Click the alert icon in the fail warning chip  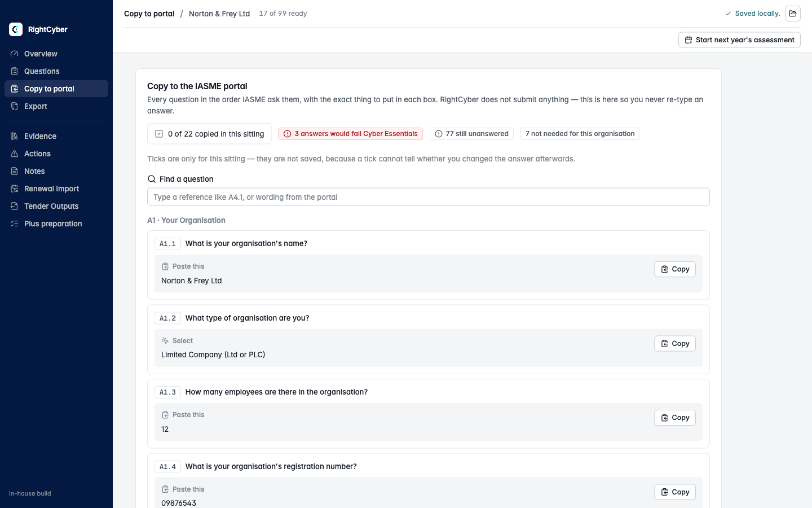tap(287, 134)
